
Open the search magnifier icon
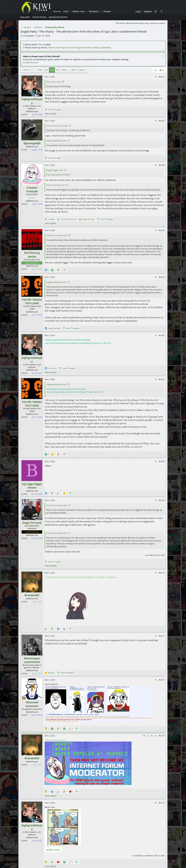[161, 11]
